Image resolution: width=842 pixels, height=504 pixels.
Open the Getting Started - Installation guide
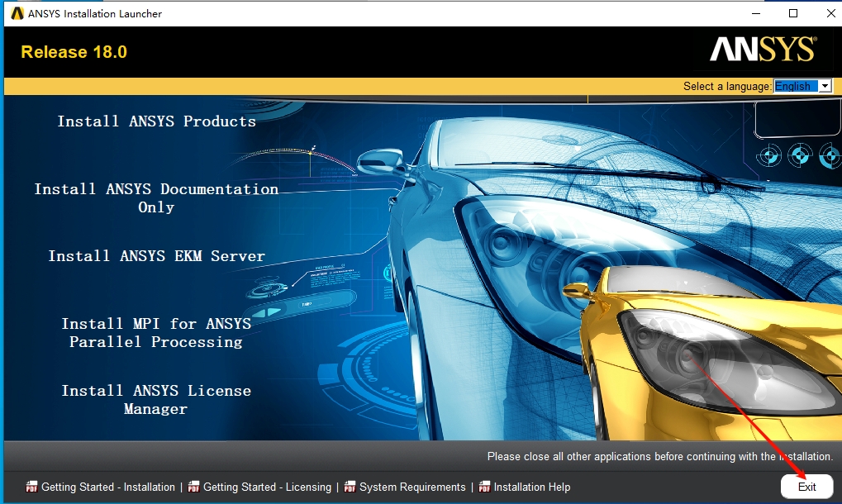(x=107, y=487)
